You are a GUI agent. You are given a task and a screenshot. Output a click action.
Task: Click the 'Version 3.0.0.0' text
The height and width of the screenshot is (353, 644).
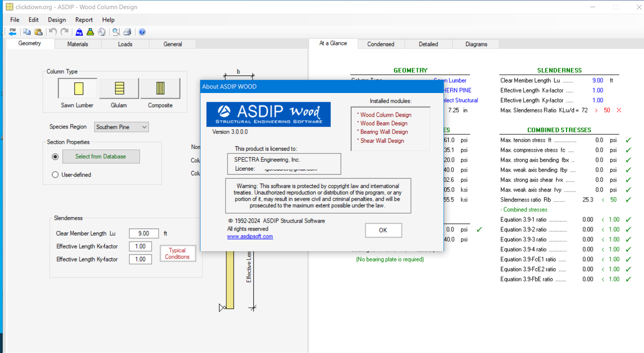pos(230,132)
